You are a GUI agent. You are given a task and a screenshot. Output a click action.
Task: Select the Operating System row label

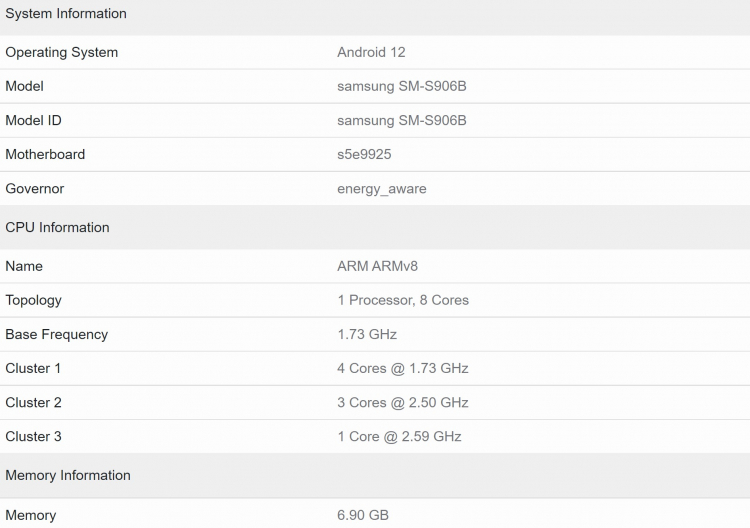coord(61,52)
